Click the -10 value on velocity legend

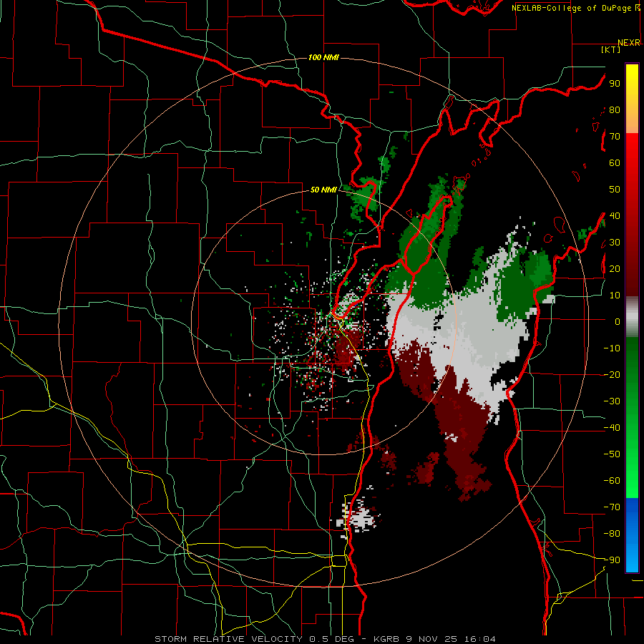coord(612,348)
